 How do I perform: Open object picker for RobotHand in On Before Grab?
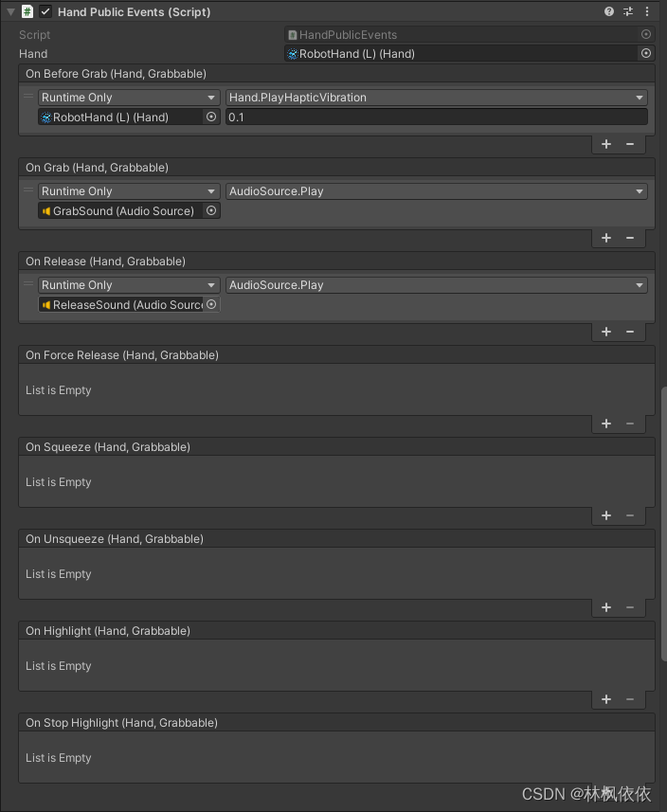[211, 116]
